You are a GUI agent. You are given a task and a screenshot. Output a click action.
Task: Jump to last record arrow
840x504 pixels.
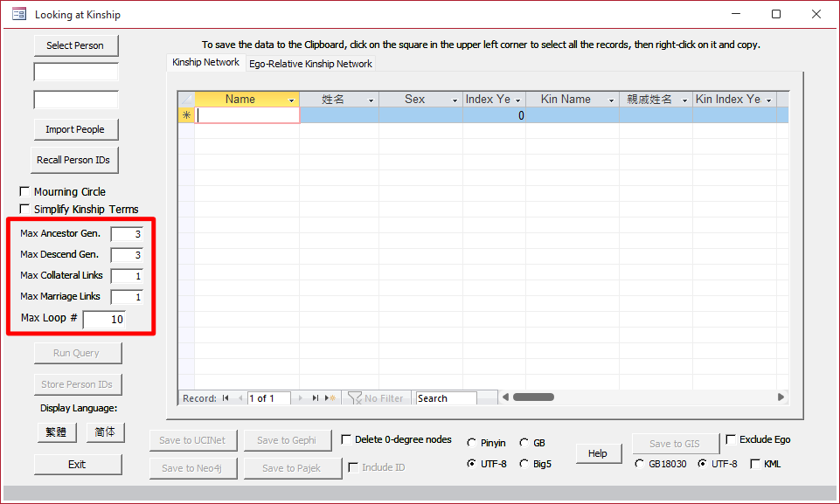(x=316, y=398)
